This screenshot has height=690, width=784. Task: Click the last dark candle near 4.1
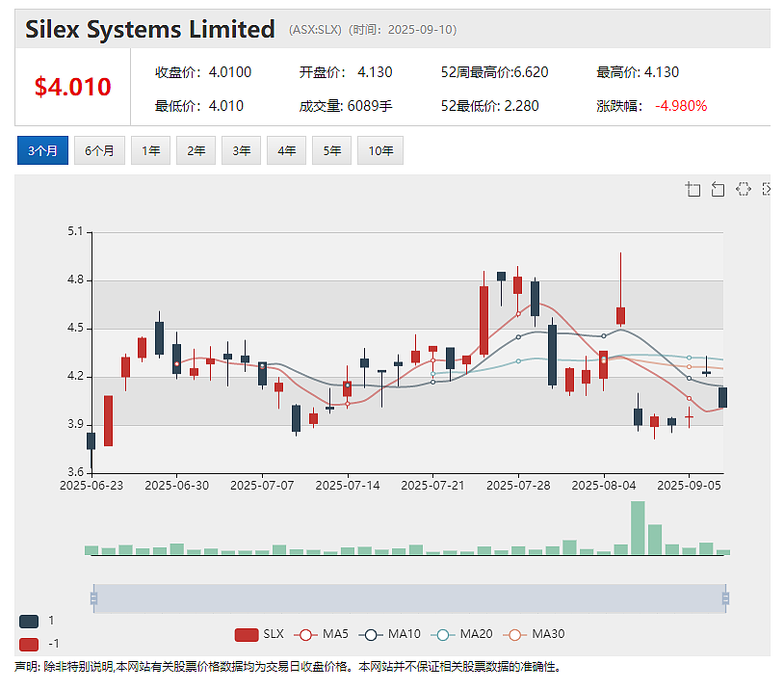[722, 398]
